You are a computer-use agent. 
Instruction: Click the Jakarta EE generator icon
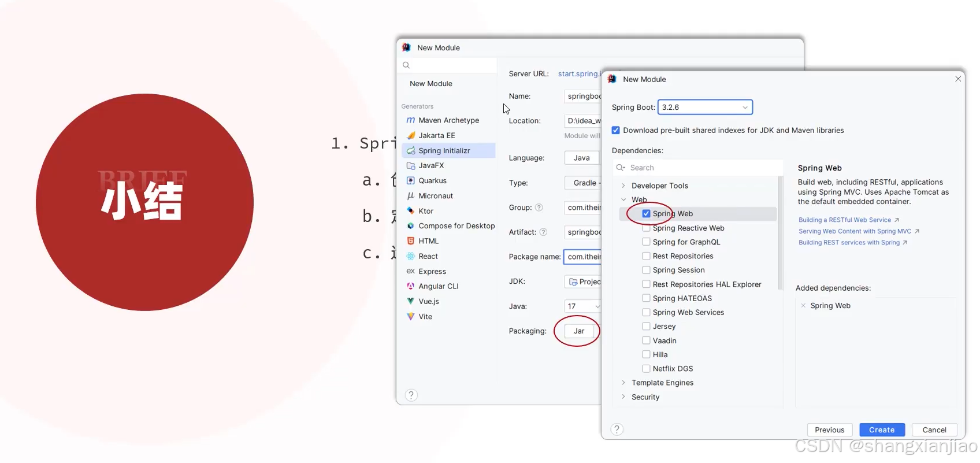(411, 135)
